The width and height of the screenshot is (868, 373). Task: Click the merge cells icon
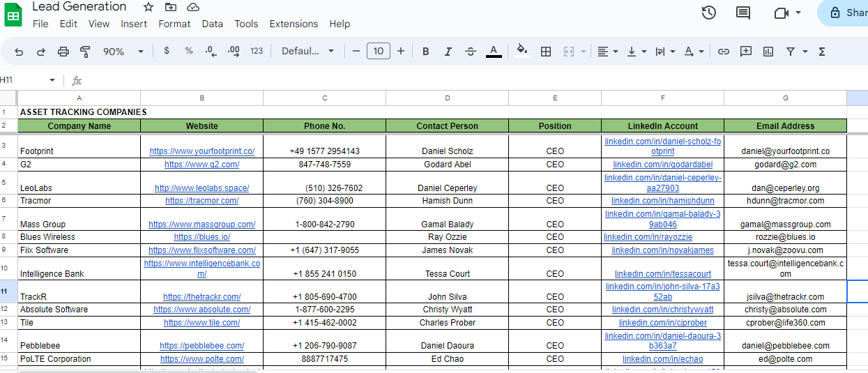pos(569,52)
